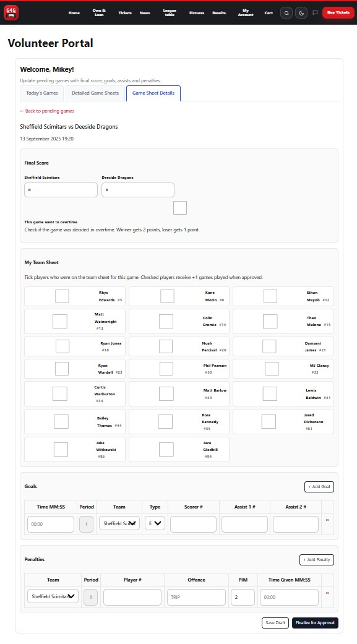The image size is (357, 644).
Task: Tick Matt Barlow #39 checkbox
Action: point(166,393)
